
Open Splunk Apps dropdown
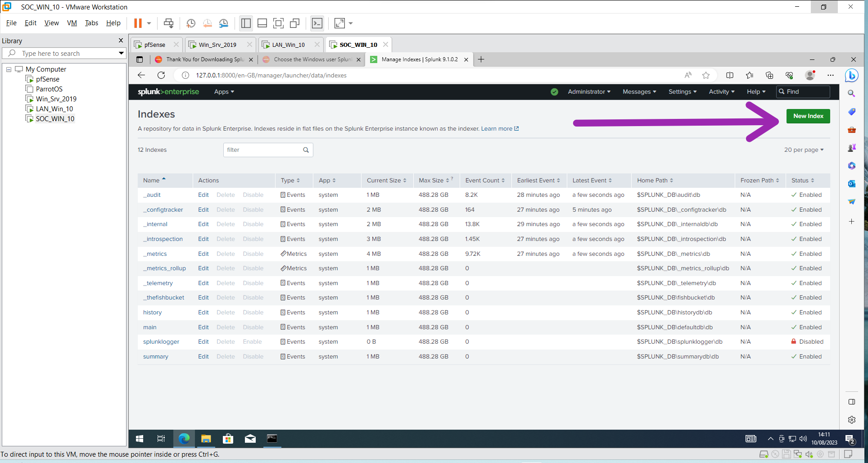pyautogui.click(x=224, y=92)
